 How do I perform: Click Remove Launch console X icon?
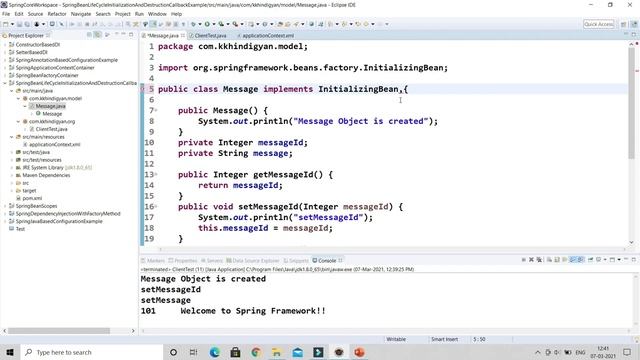(x=531, y=260)
